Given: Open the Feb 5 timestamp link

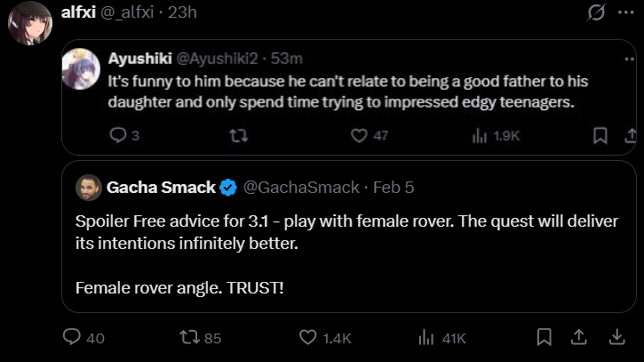Looking at the screenshot, I should tap(394, 188).
